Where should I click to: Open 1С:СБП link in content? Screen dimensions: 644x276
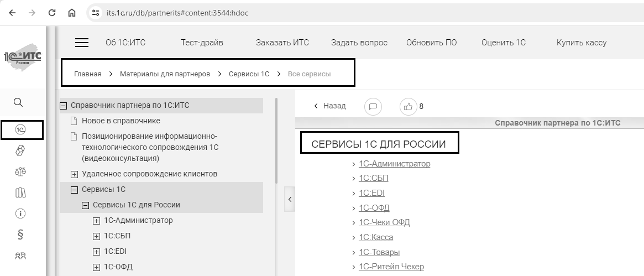(x=373, y=178)
